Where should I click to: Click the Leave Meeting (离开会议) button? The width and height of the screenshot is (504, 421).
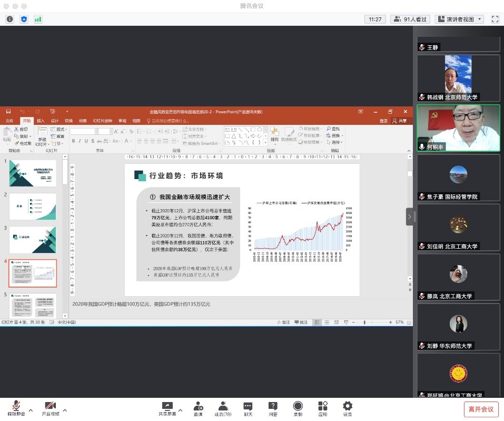481,409
